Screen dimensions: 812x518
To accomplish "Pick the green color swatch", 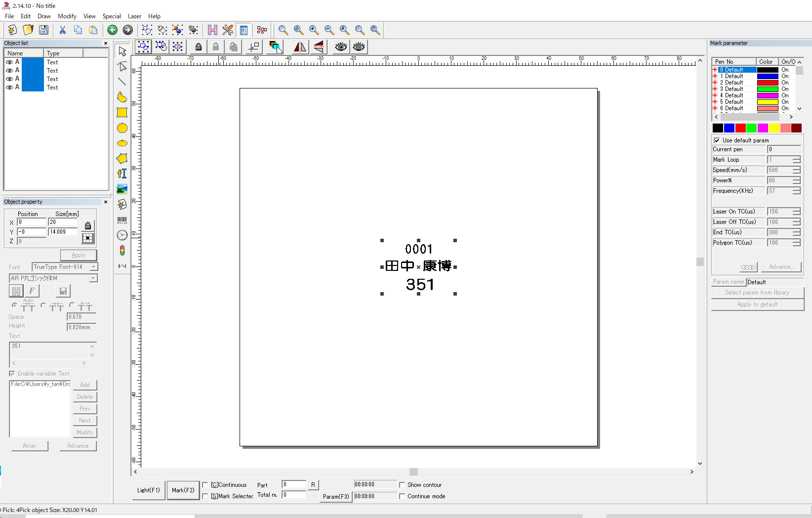I will point(751,128).
